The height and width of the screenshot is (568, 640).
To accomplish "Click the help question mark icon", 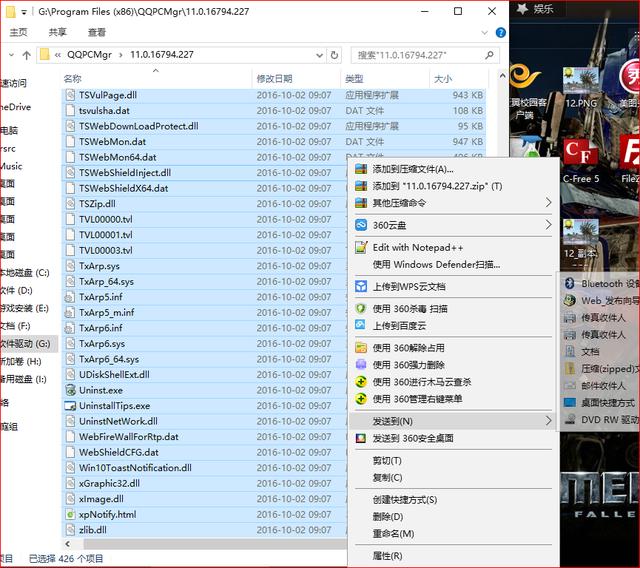I will 500,33.
